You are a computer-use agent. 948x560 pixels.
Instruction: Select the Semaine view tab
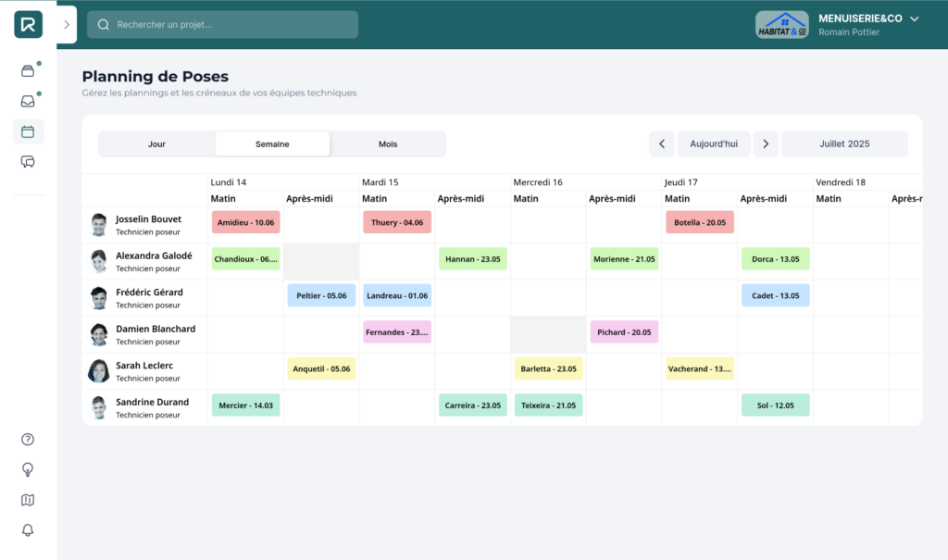272,144
